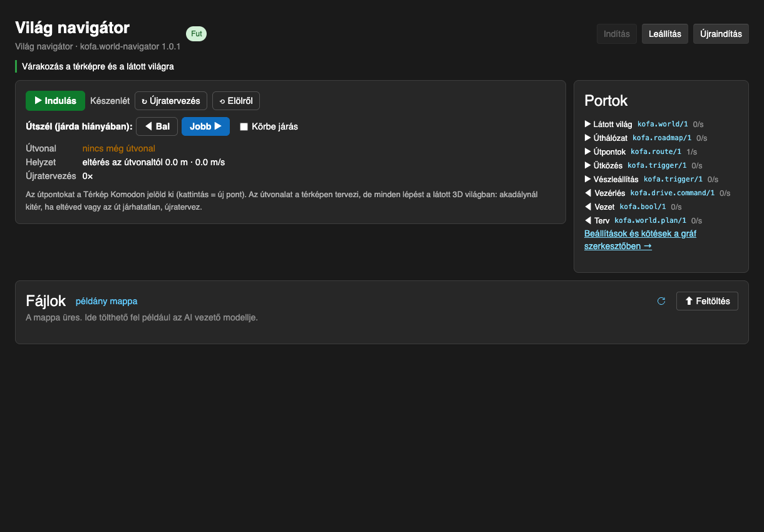Viewport: 764px width, 532px height.
Task: Click the Elölről restart-route button
Action: [x=236, y=101]
